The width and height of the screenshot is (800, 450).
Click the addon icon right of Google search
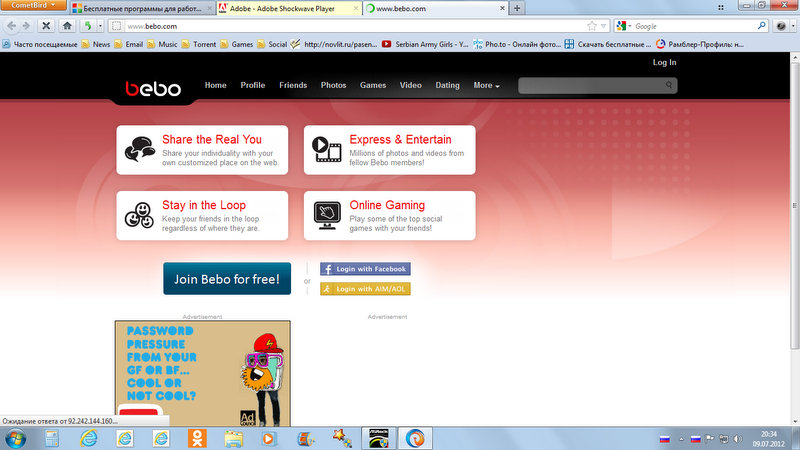781,26
